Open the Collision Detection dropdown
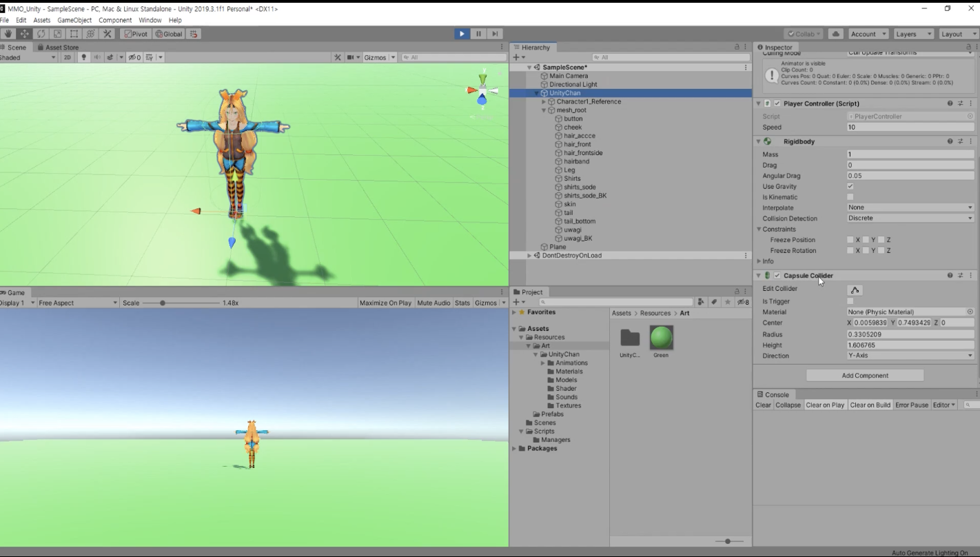The width and height of the screenshot is (980, 557). (910, 219)
